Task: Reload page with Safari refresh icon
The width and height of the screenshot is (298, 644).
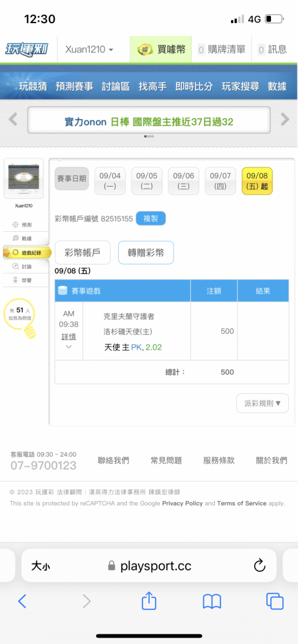Action: (259, 566)
